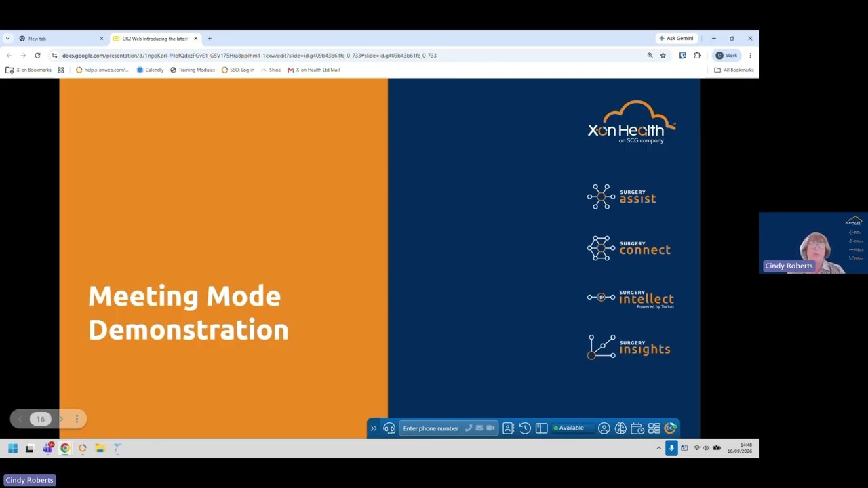Click the video call icon in dial box
868x488 pixels.
(x=490, y=428)
